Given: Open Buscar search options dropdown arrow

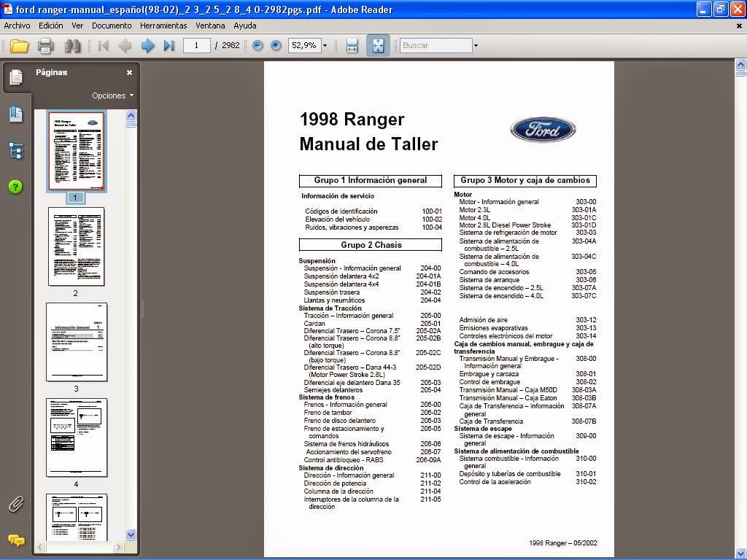Looking at the screenshot, I should click(476, 46).
